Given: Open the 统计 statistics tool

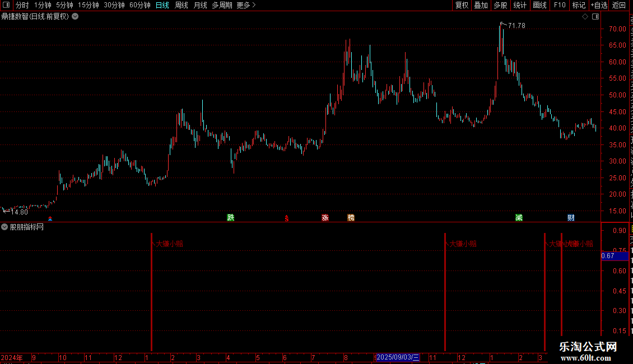Looking at the screenshot, I should click(520, 5).
